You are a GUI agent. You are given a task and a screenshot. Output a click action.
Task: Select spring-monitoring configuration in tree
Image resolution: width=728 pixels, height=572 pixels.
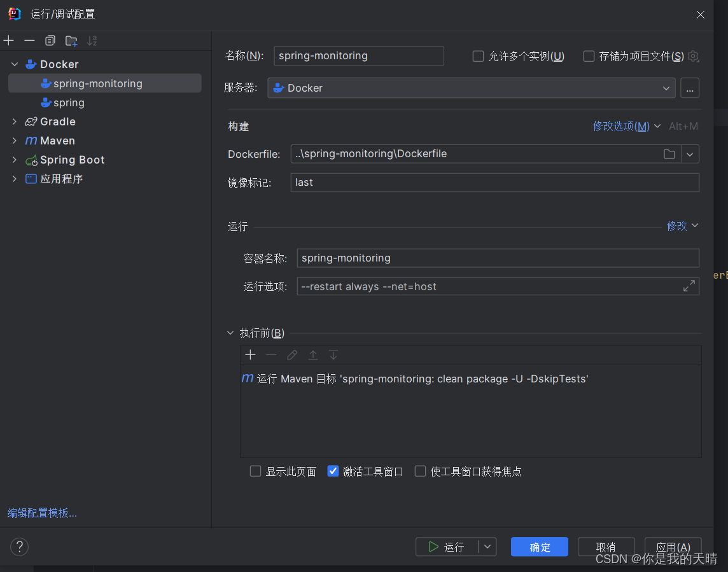[105, 83]
